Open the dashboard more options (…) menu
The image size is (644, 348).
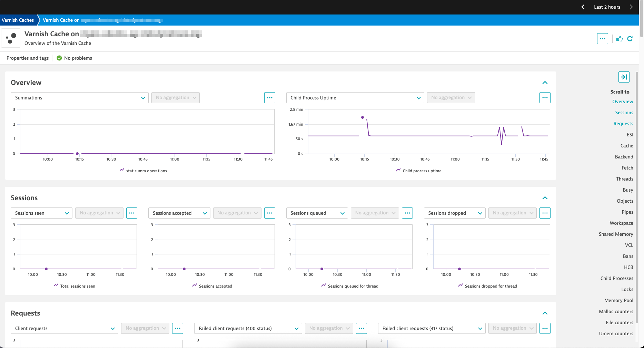[603, 39]
